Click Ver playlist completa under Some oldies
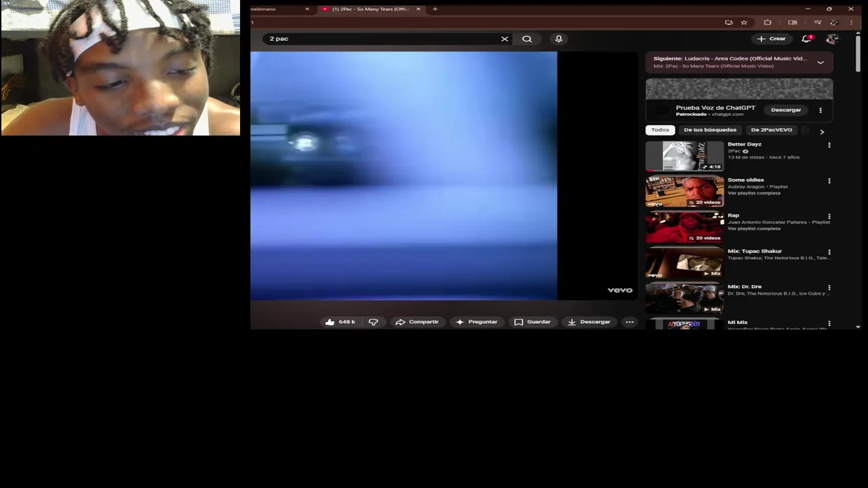 tap(754, 193)
